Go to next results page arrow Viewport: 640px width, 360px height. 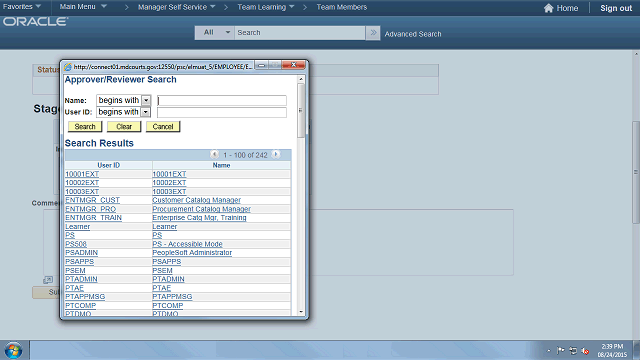point(276,154)
